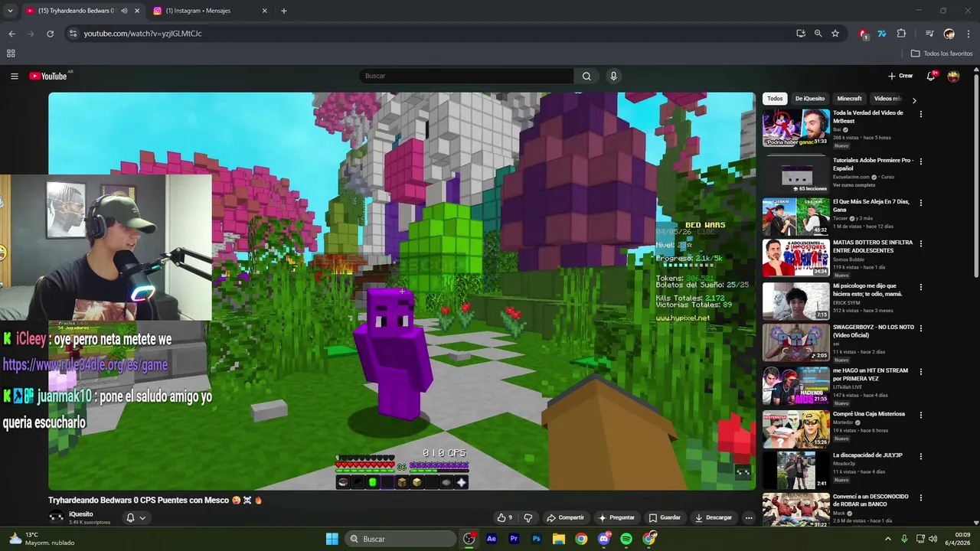Go back in Chrome navigation
980x551 pixels.
(11, 34)
